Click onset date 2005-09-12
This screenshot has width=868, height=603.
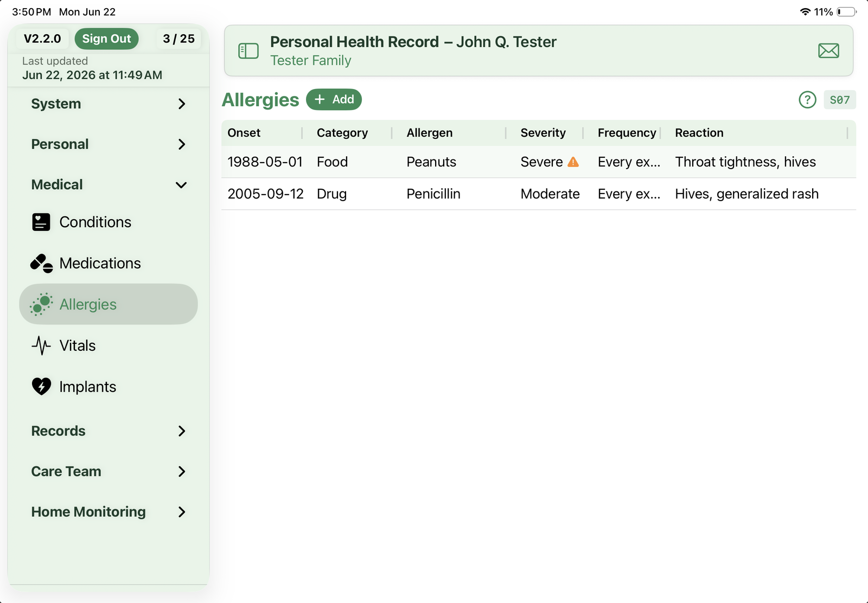[265, 194]
